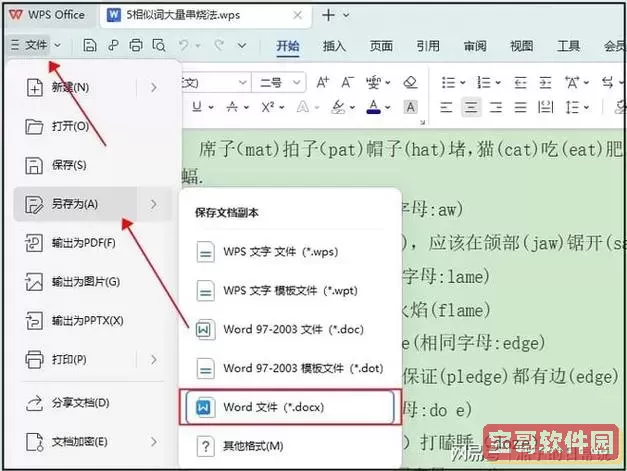Click the save icon in quick toolbar

[x=90, y=45]
